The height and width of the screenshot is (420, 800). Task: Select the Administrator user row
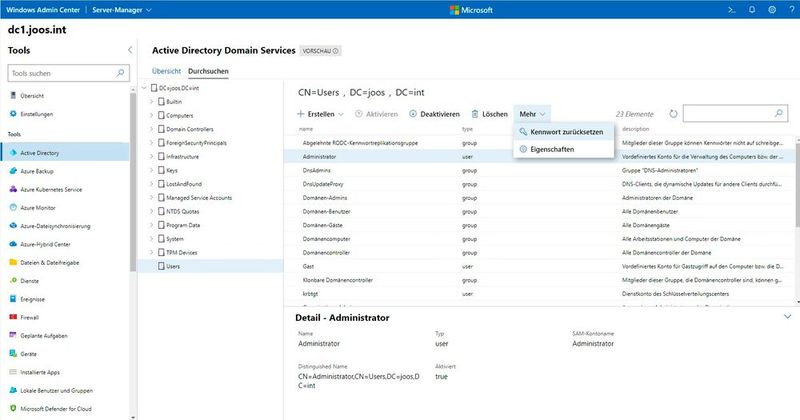pyautogui.click(x=540, y=157)
